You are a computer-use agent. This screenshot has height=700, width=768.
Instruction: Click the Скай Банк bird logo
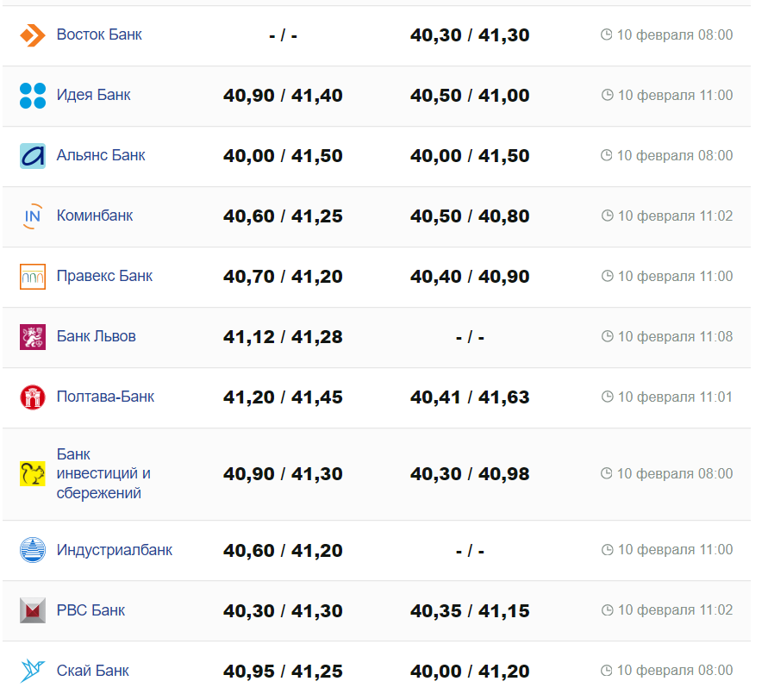32,671
